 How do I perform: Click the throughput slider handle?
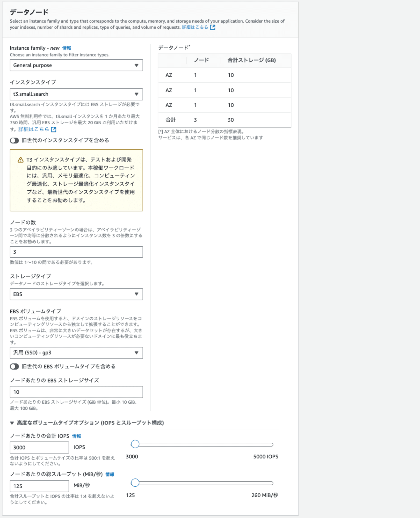[135, 483]
